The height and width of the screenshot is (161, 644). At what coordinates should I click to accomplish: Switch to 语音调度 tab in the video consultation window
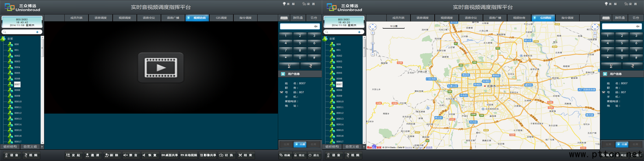coord(101,18)
